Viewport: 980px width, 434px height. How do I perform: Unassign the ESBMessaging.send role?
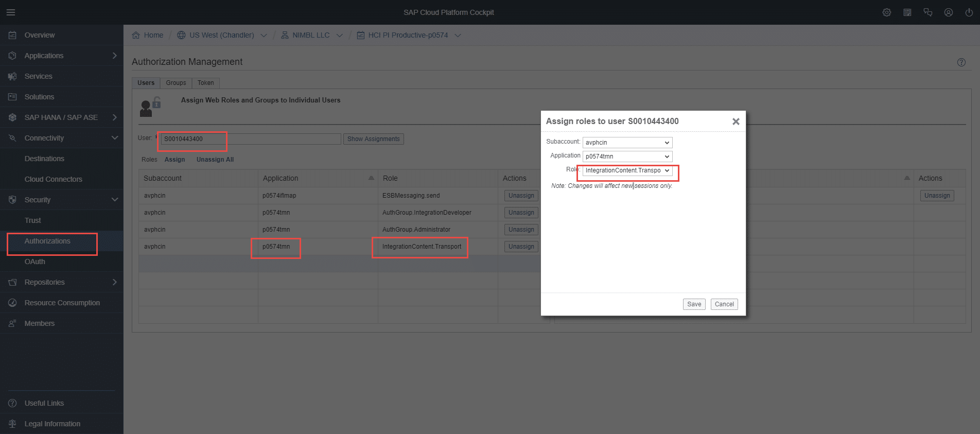[521, 196]
